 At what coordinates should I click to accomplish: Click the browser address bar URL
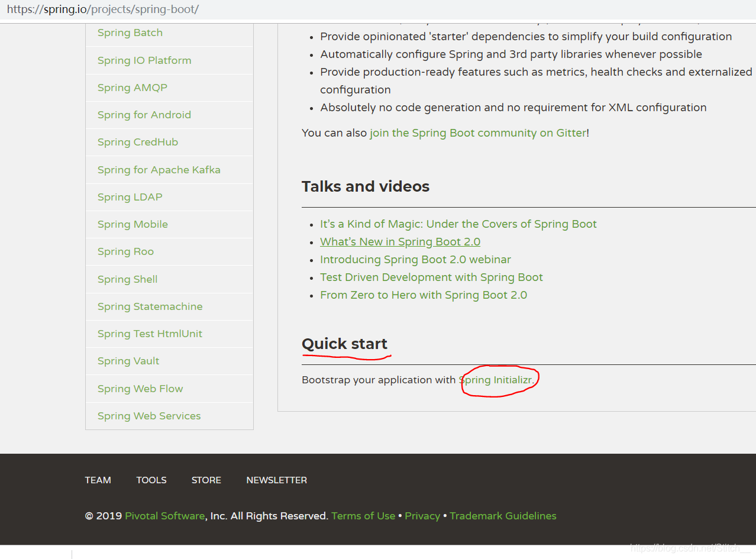(103, 9)
